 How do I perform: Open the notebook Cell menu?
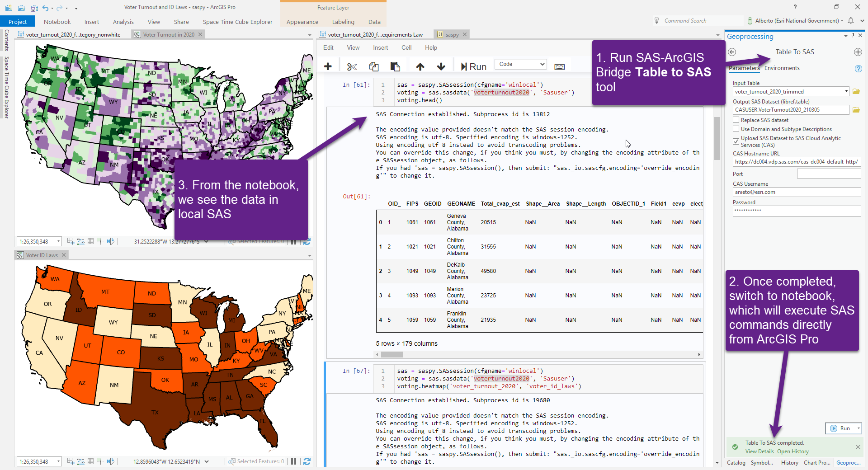pyautogui.click(x=406, y=47)
